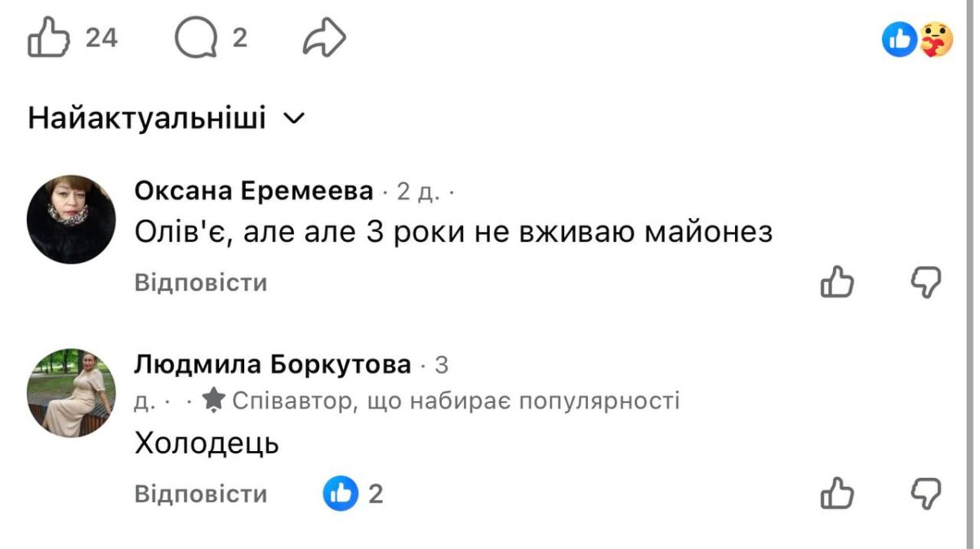The width and height of the screenshot is (980, 549).
Task: Reply to Людмила Боркутова's comment
Action: [201, 493]
